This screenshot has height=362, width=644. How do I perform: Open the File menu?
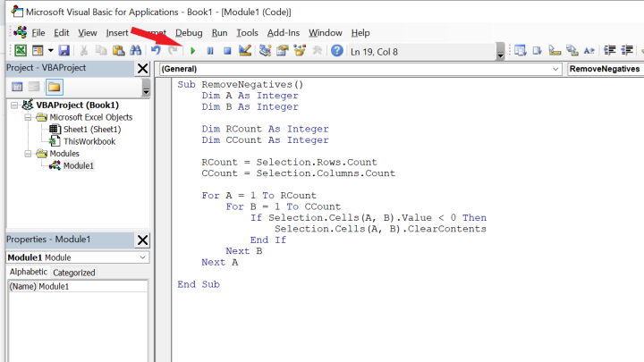pos(38,33)
